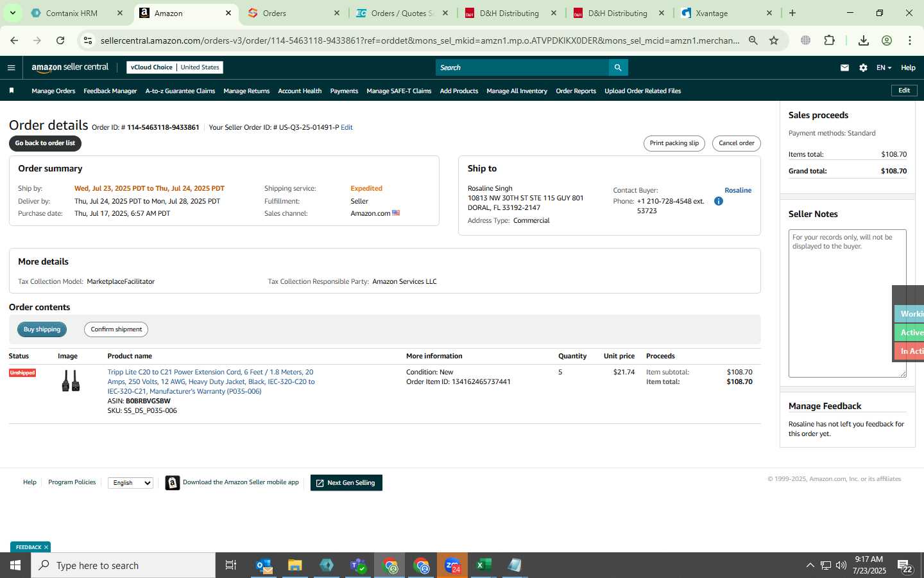The height and width of the screenshot is (578, 924).
Task: Click the Confirm shipment button
Action: coord(116,329)
